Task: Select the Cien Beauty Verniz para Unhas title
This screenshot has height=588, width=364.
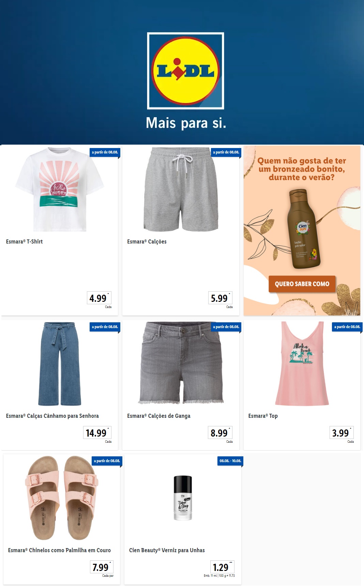Action: point(167,550)
